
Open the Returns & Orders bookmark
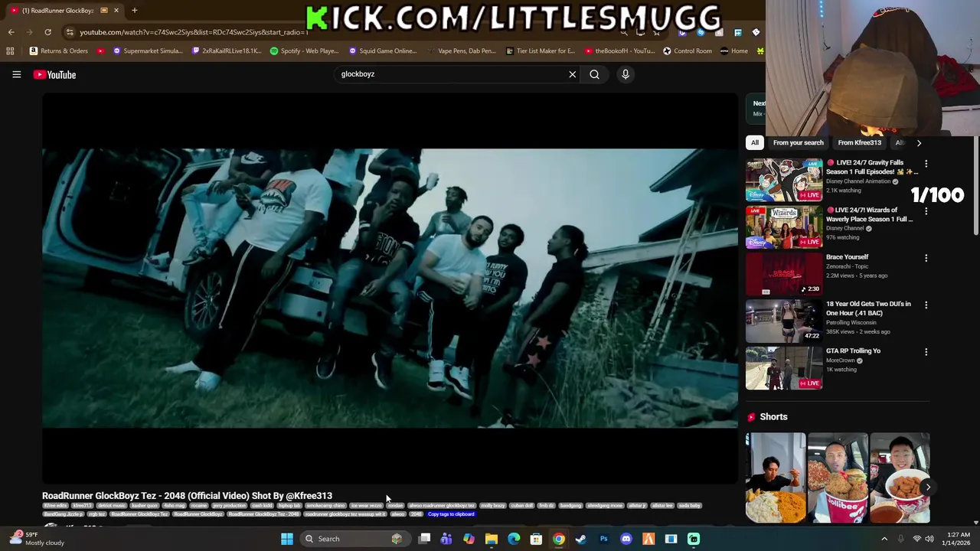point(59,51)
